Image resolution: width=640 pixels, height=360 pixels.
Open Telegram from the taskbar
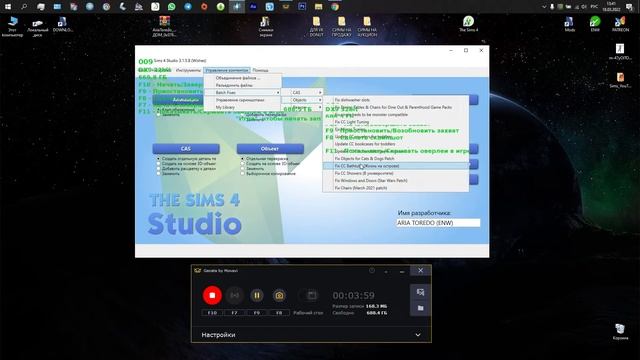pyautogui.click(x=188, y=7)
